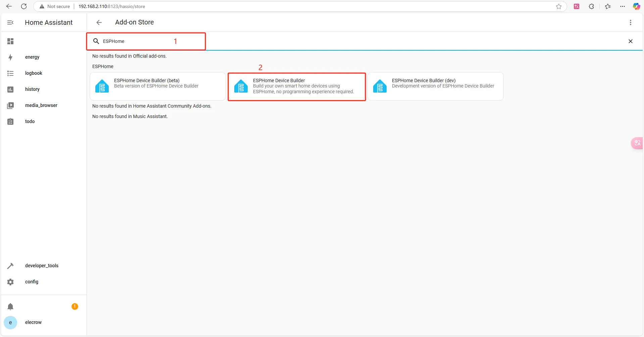644x337 pixels.
Task: Click the developer_tools hammer icon
Action: point(10,266)
